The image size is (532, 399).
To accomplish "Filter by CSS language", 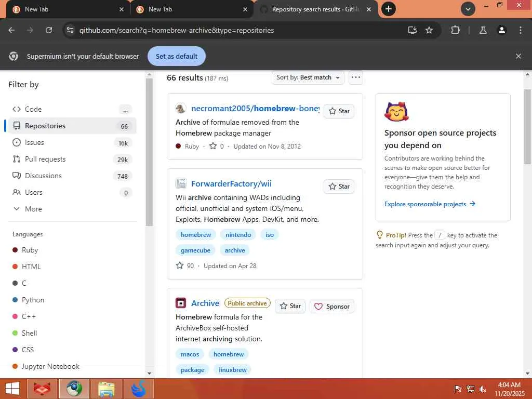I will tap(23, 350).
